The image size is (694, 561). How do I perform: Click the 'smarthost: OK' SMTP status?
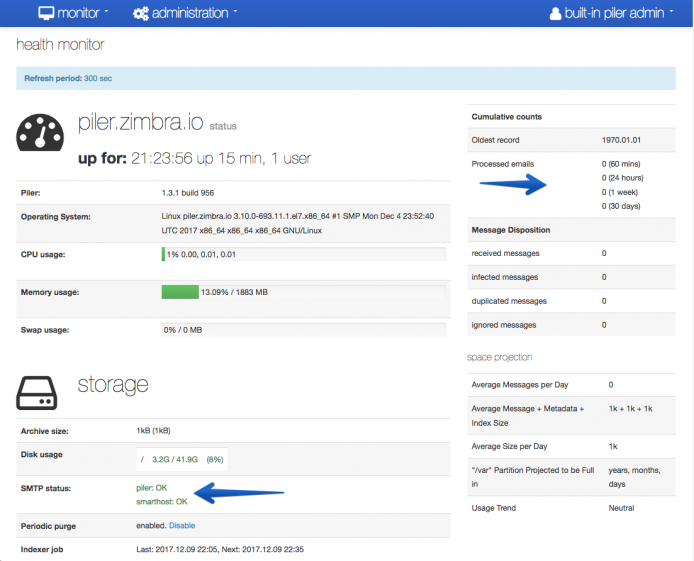(x=162, y=501)
